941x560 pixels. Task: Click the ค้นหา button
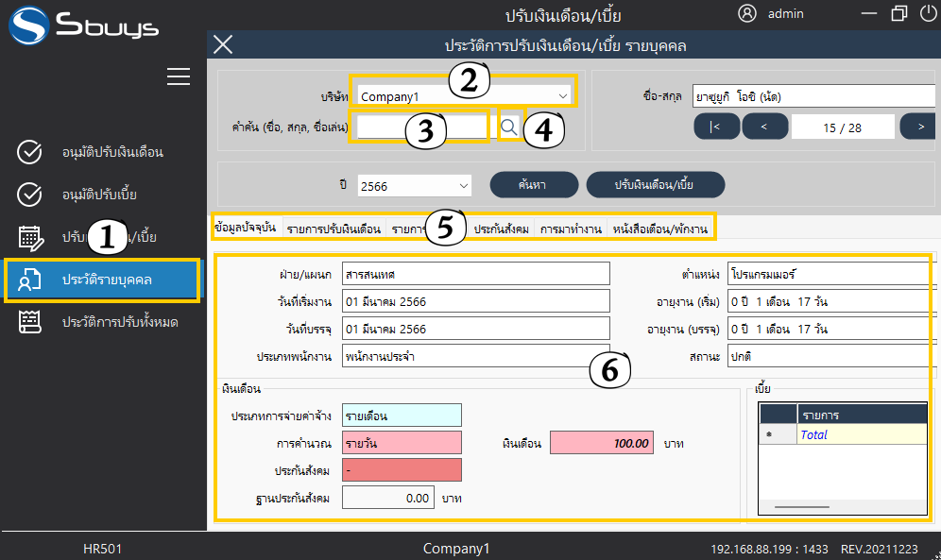click(532, 184)
